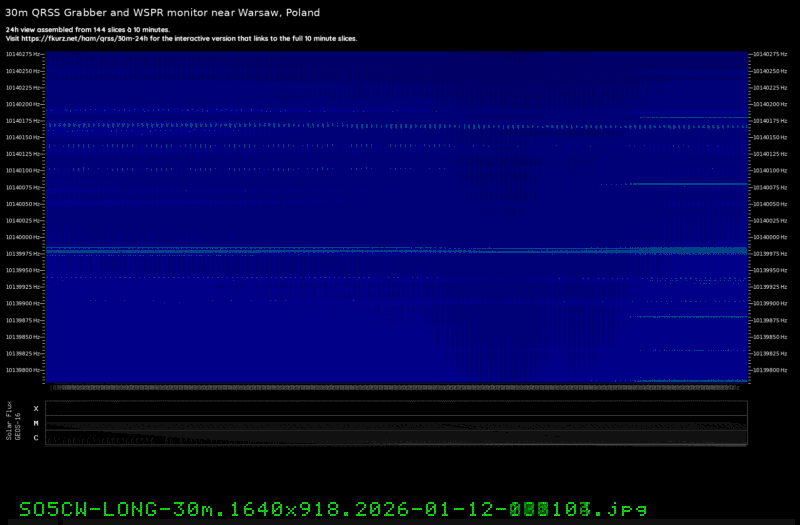
Task: Click the 10139900 Hz label on left axis
Action: tap(23, 304)
